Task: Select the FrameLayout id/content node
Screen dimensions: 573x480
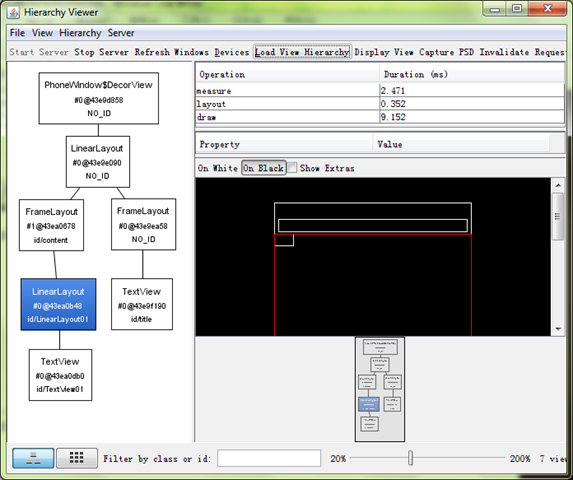Action: (x=51, y=225)
